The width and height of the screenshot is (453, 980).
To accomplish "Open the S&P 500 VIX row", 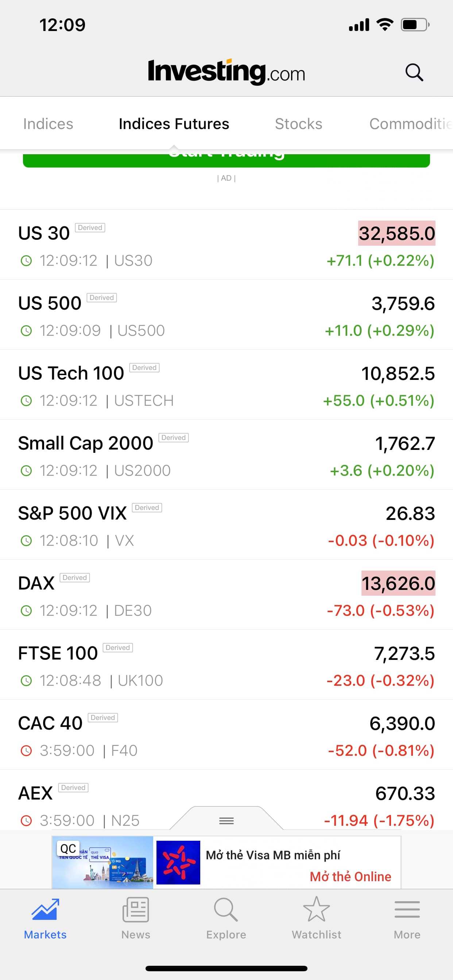I will [226, 525].
